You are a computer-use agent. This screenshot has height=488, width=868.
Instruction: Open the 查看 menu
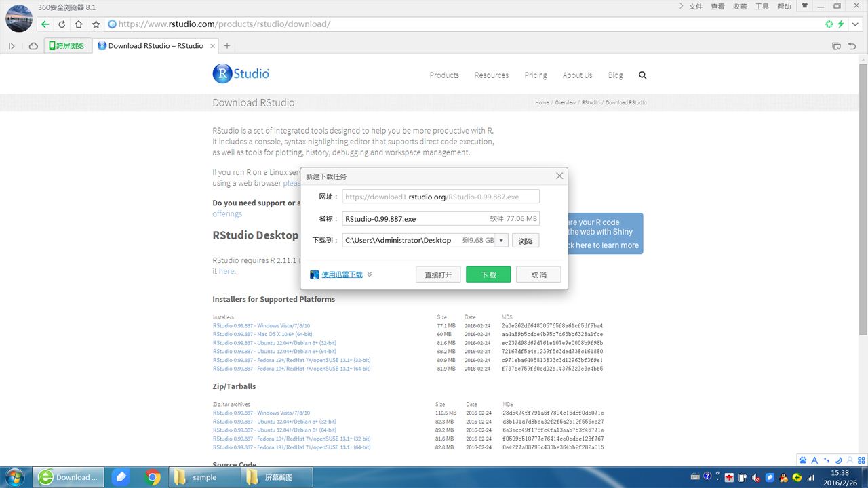[717, 7]
